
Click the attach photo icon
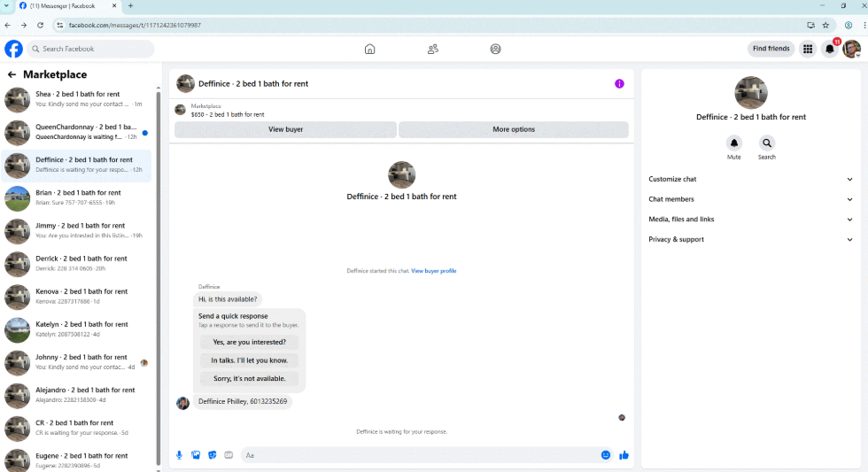pos(196,455)
